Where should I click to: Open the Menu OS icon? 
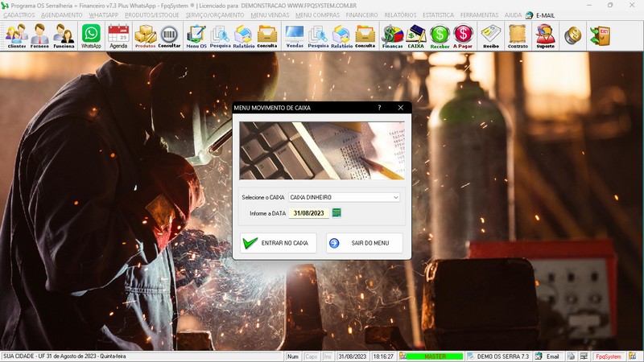pos(196,36)
